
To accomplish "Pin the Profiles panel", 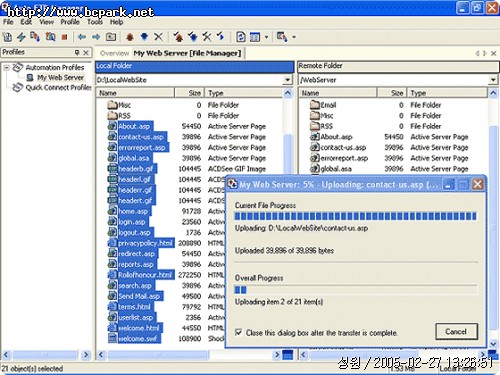I will click(x=77, y=52).
